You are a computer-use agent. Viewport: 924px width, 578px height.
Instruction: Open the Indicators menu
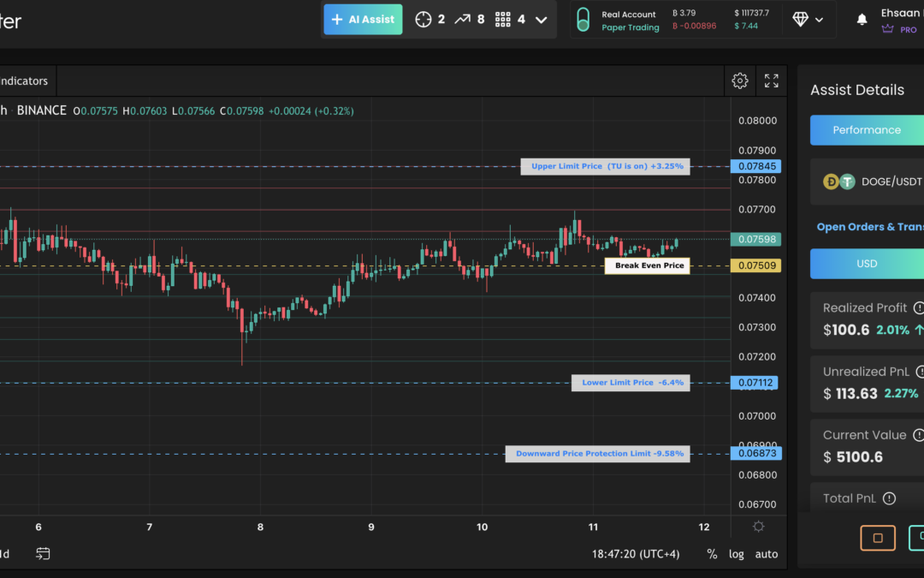(23, 80)
